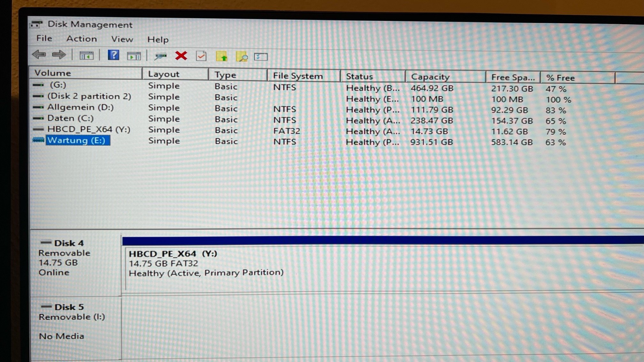The width and height of the screenshot is (644, 362).
Task: Sort by Capacity column header
Action: [430, 77]
